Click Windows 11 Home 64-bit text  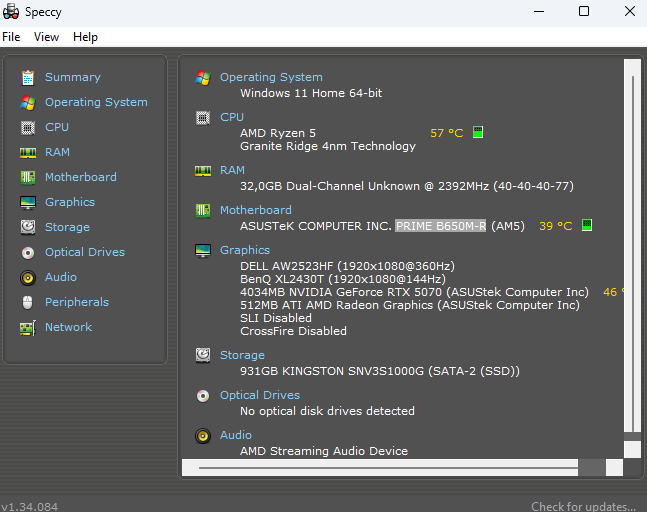(x=311, y=93)
